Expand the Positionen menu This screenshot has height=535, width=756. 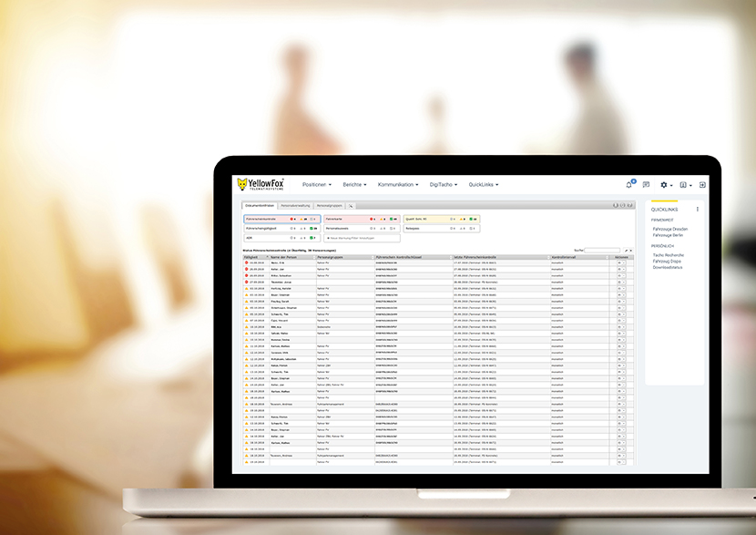pos(317,184)
